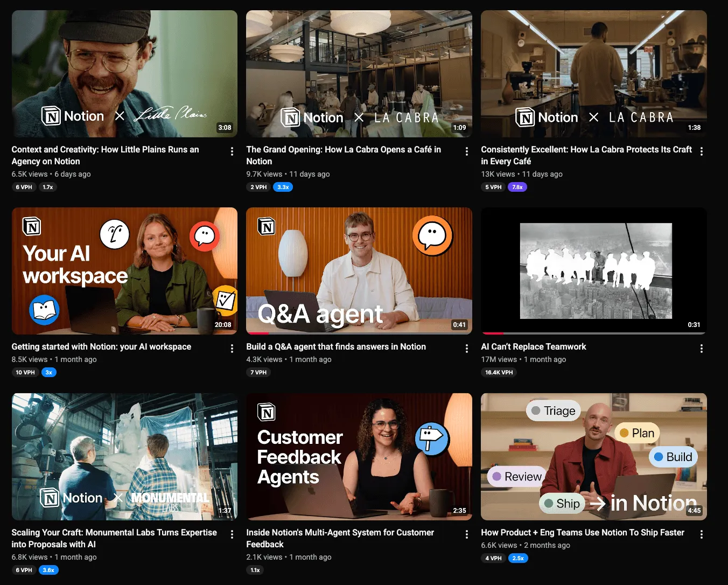Click the 3.6x multiplier badge

click(x=48, y=570)
